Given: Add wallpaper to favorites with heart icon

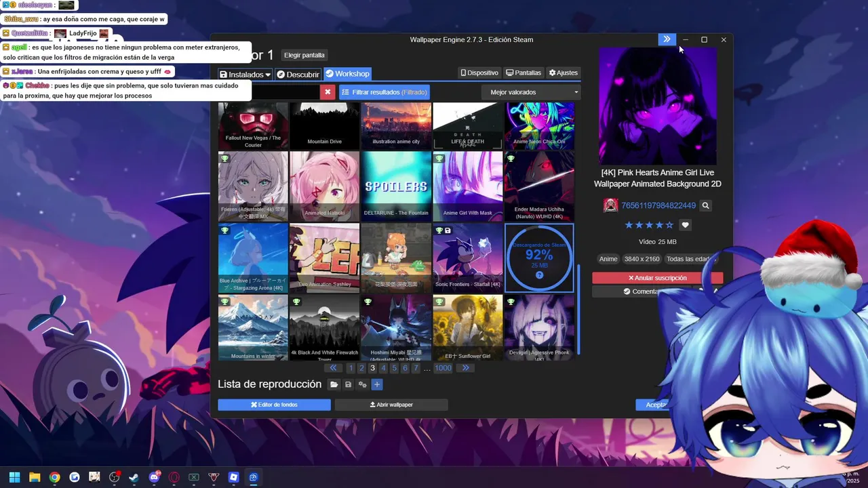Looking at the screenshot, I should tap(685, 225).
